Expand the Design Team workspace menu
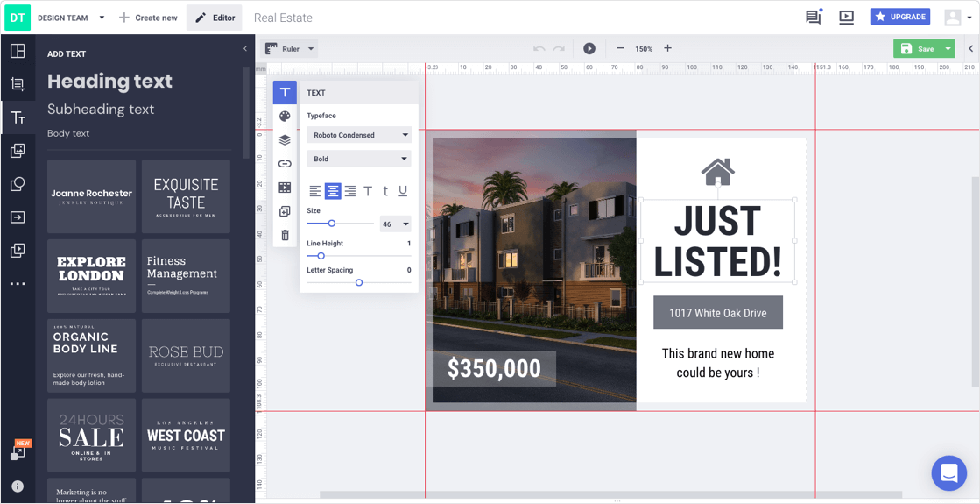 coord(102,18)
